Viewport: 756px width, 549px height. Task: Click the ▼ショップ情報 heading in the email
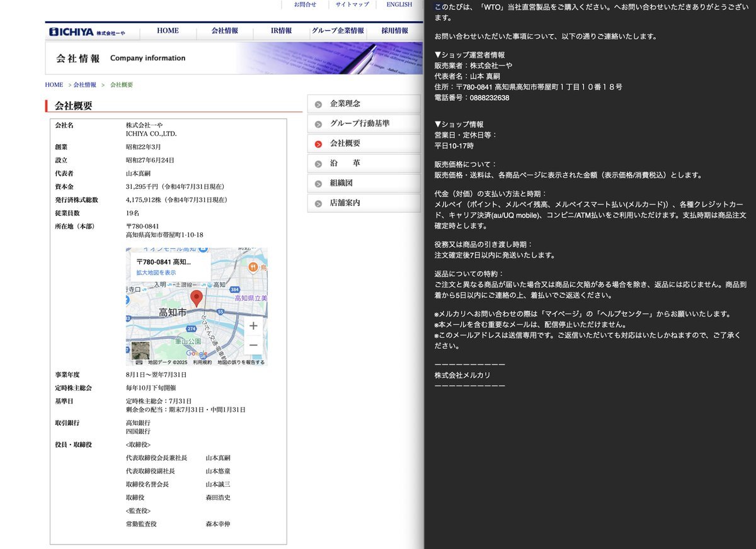click(459, 124)
